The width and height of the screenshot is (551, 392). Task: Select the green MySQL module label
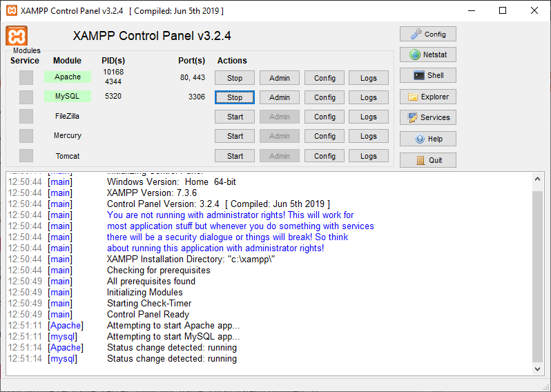[68, 96]
